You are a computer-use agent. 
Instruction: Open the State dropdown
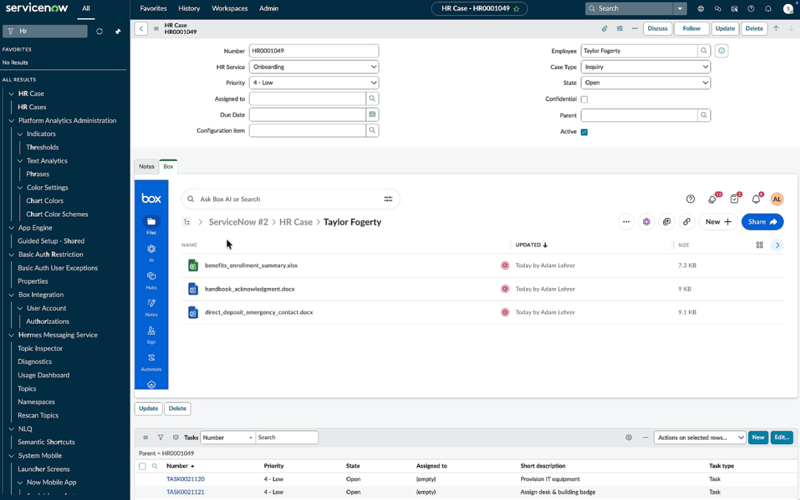pos(645,83)
